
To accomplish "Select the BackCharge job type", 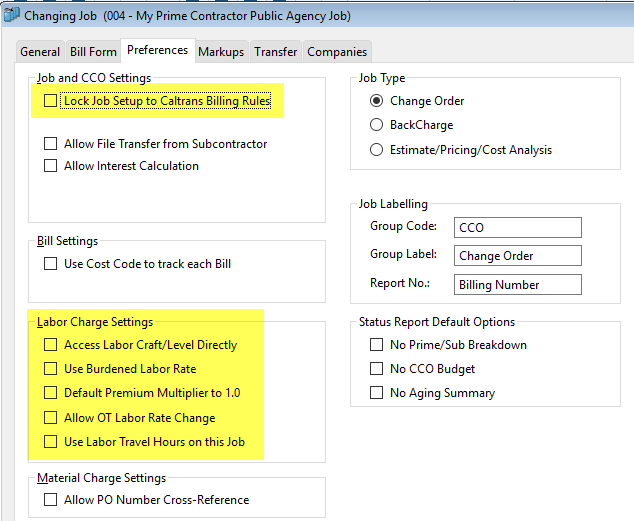I will [376, 125].
